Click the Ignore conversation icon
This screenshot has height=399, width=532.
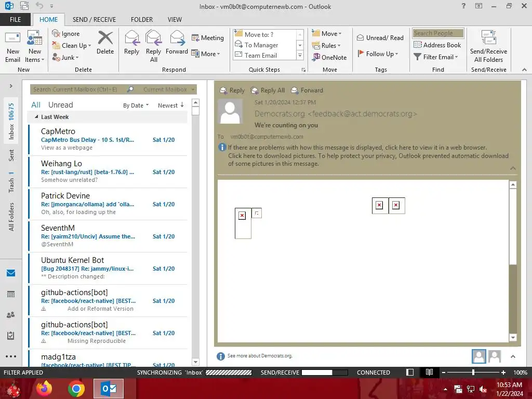[x=66, y=34]
